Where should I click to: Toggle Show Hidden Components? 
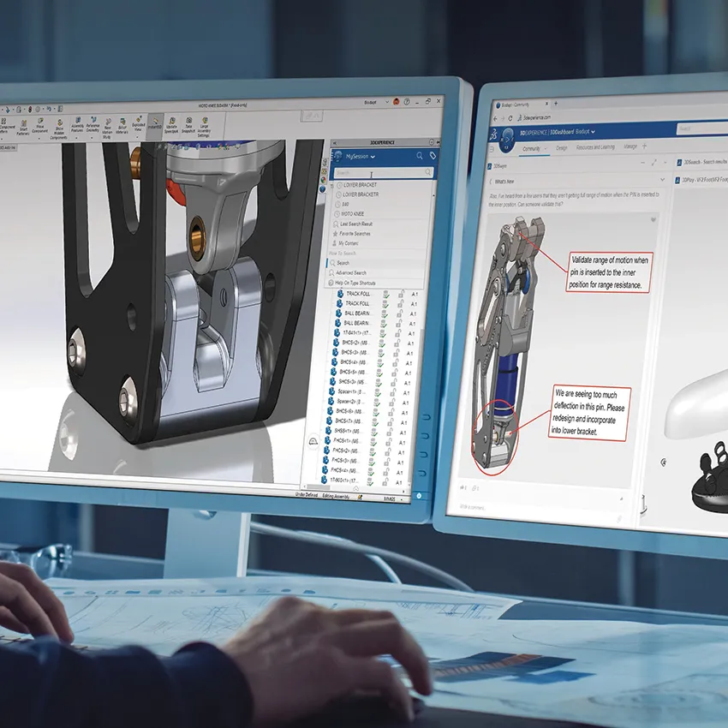(x=60, y=121)
